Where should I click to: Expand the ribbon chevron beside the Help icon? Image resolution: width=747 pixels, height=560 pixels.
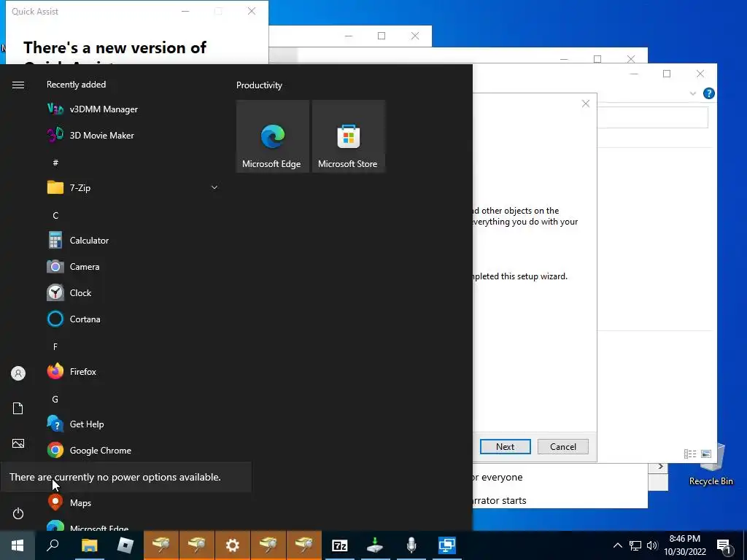[x=693, y=93]
